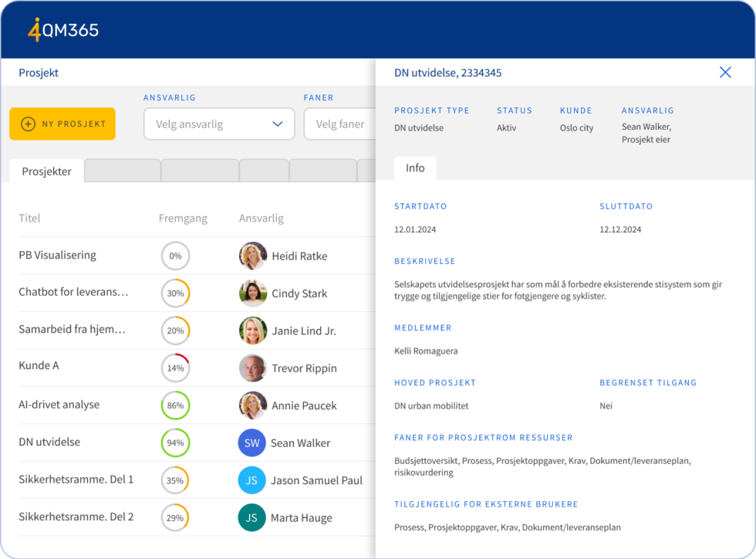Click the Ny Prosjekt button
Screen dimensions: 756x559
pos(62,124)
